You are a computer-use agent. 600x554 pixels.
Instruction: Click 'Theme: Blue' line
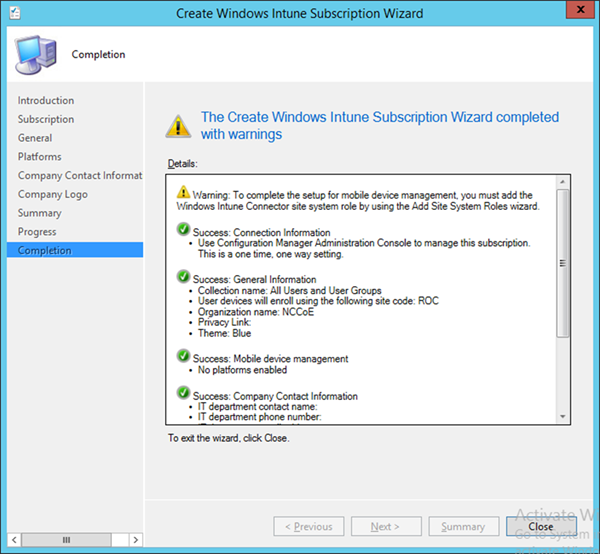point(224,333)
